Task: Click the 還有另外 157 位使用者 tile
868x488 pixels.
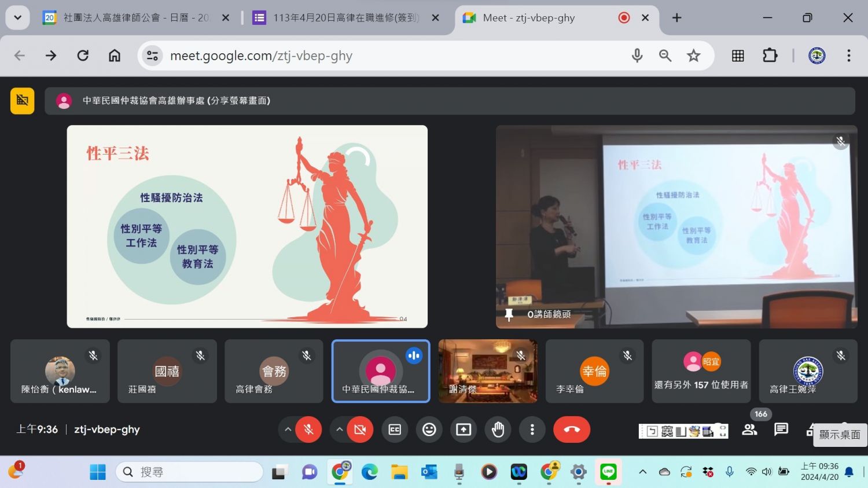Action: (701, 371)
